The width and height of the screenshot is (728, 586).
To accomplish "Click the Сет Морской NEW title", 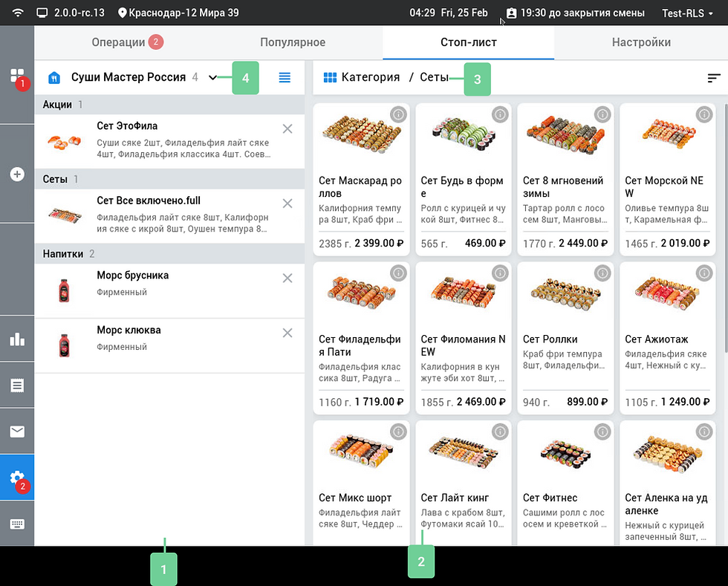I will 664,186.
